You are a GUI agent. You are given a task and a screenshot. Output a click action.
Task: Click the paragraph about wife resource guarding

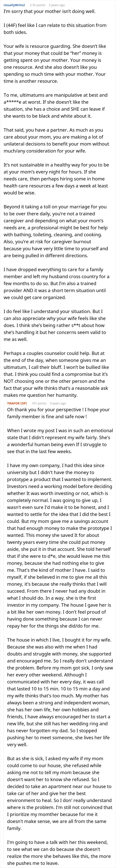(x=55, y=64)
